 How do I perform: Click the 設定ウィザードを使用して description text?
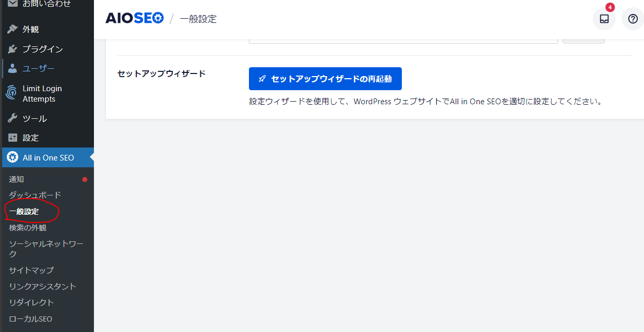pos(426,102)
